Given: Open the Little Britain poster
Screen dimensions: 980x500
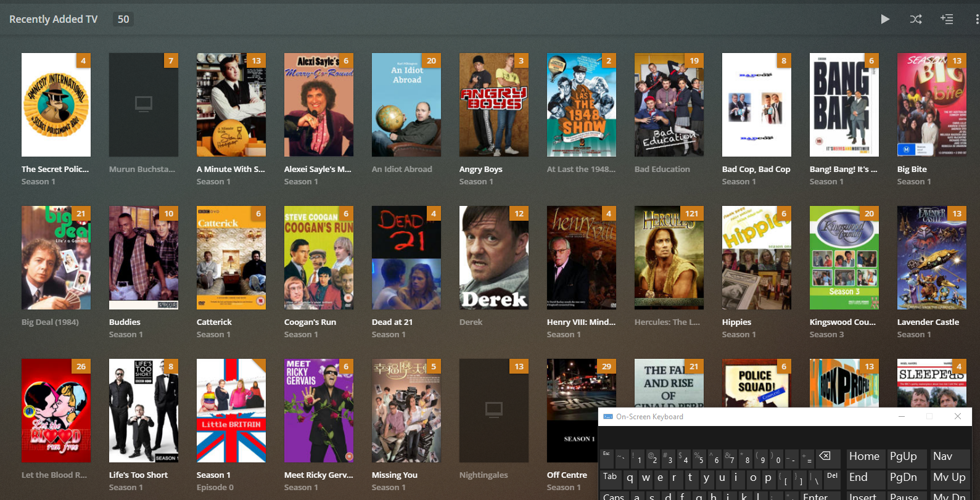Looking at the screenshot, I should click(x=231, y=411).
